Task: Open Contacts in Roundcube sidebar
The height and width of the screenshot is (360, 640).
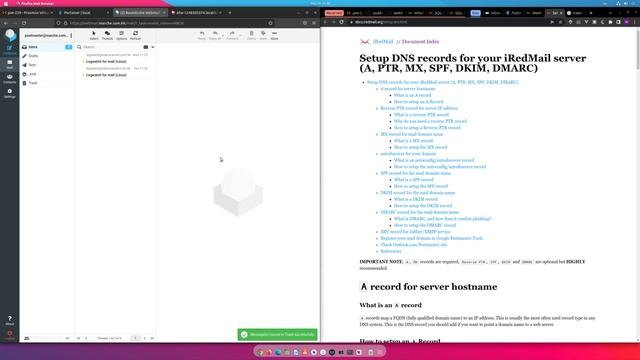Action: click(9, 79)
